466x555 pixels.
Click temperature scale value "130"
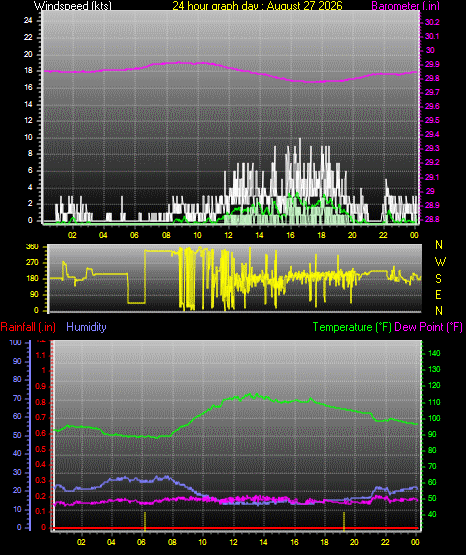tap(434, 370)
